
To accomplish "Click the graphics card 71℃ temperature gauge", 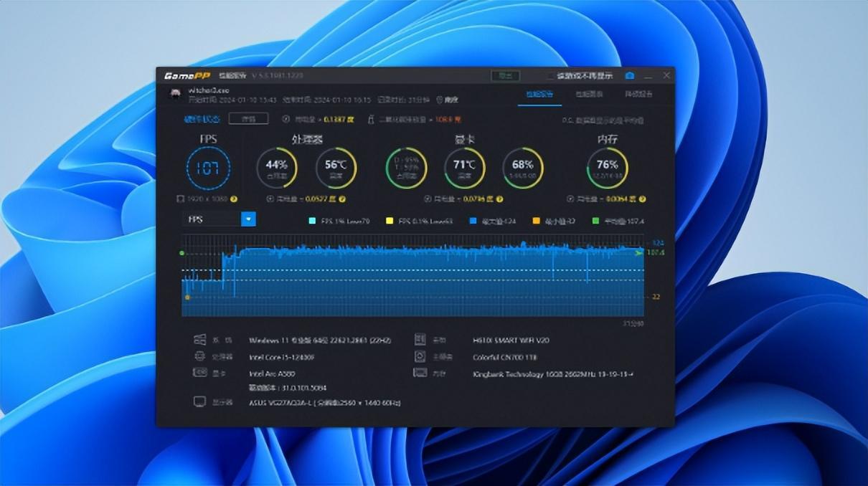I will (x=465, y=168).
